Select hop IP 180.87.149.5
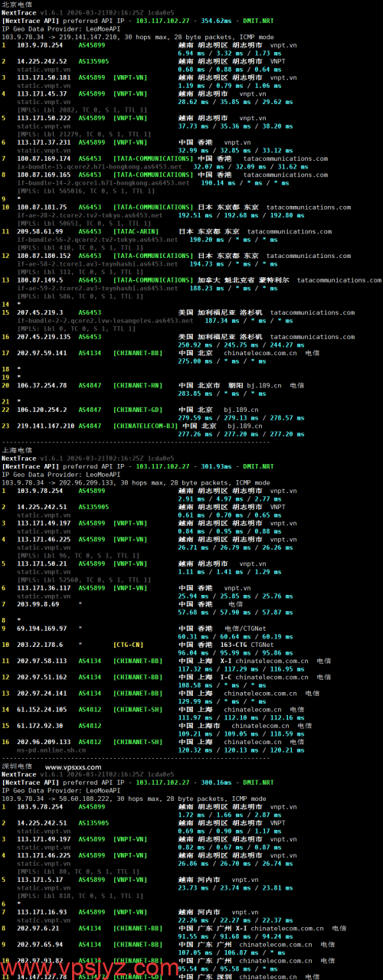383x980 pixels. [40, 280]
